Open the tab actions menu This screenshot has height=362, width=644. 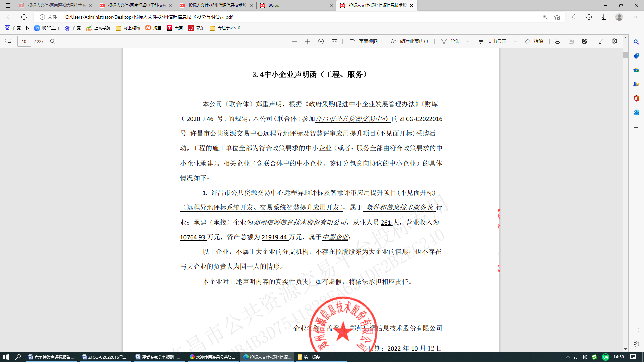pos(8,5)
